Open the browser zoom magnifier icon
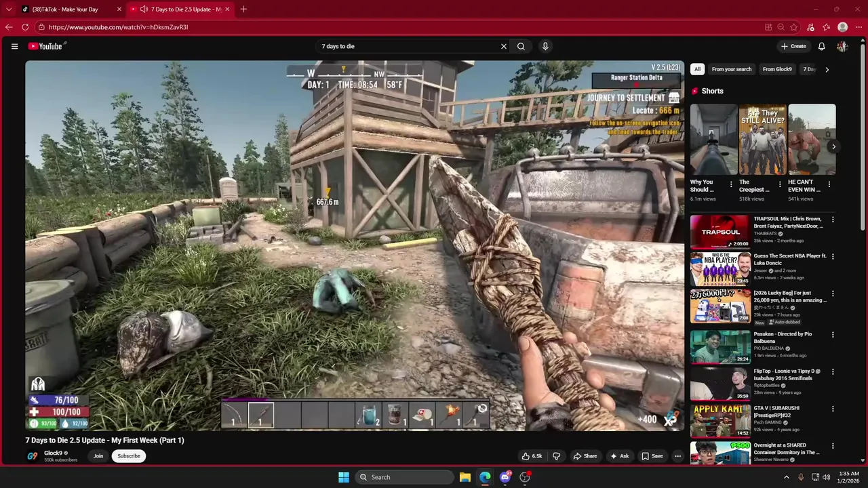 (x=781, y=27)
